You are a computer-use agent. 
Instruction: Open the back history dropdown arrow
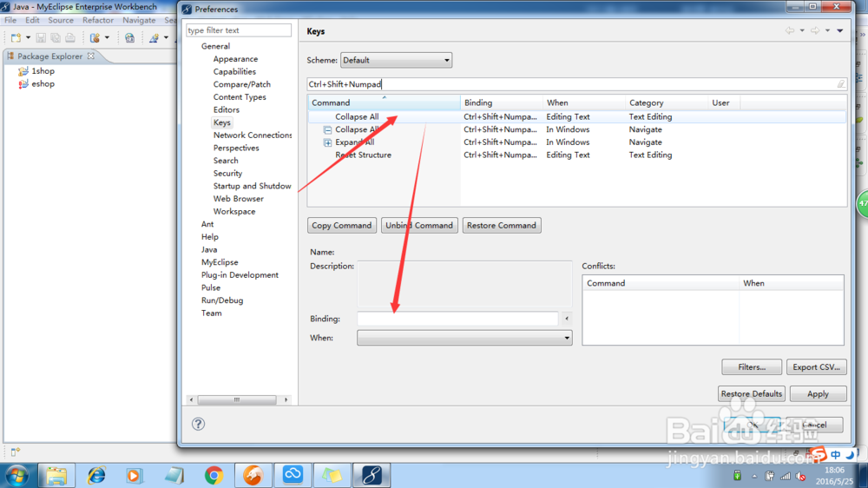click(802, 30)
